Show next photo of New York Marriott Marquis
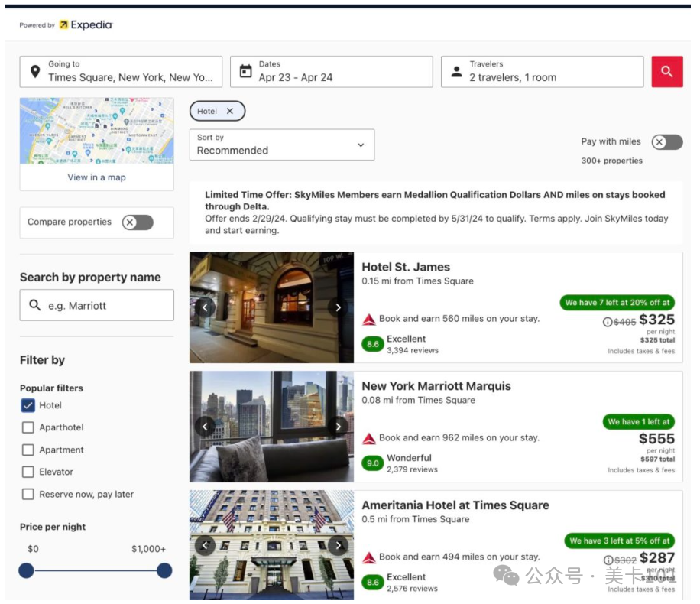 [x=338, y=426]
